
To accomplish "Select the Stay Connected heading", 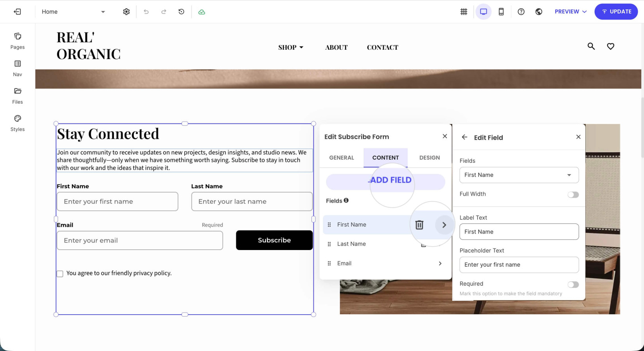I will pyautogui.click(x=108, y=134).
